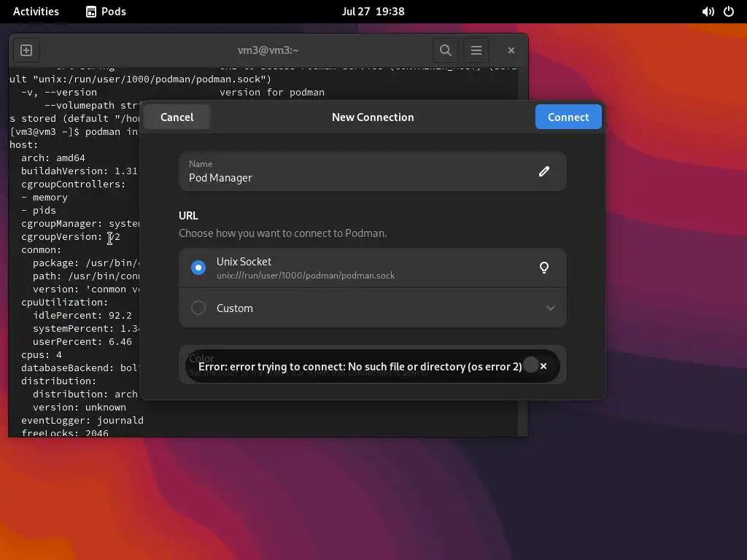
Task: Click the Color setting row under the toast
Action: [x=373, y=365]
